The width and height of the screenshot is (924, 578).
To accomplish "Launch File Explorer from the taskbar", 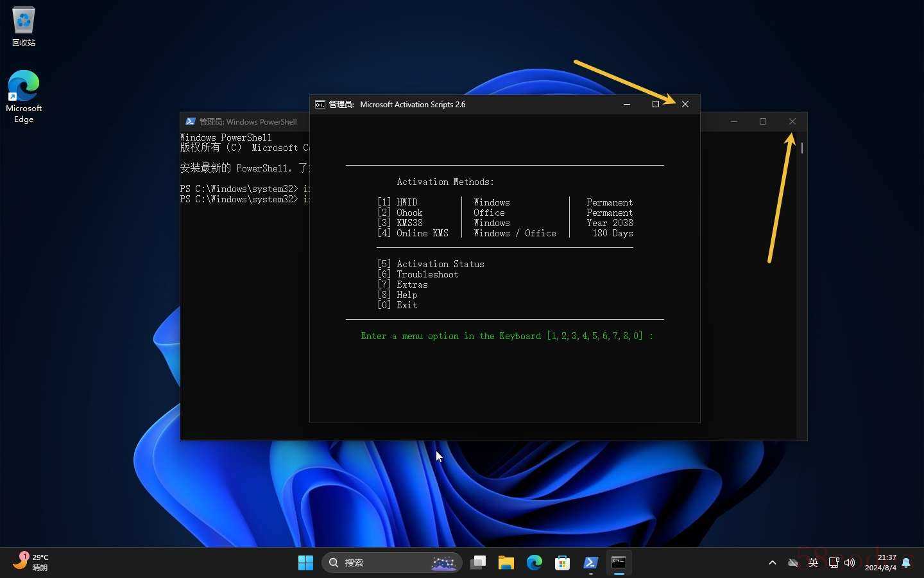I will pyautogui.click(x=506, y=563).
